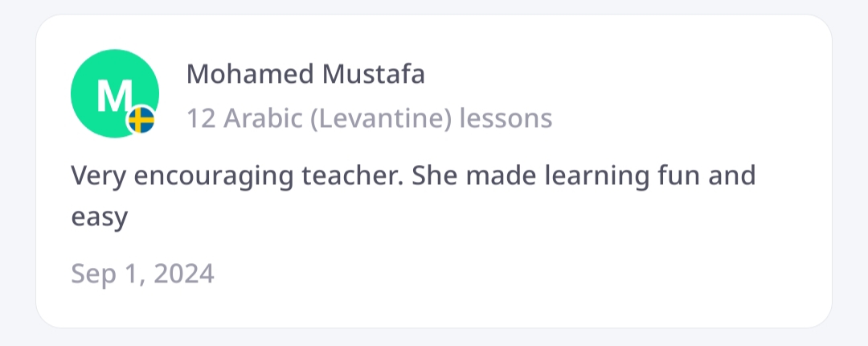Click the blank area right of reviewer name
Screen dimensions: 868x346
(627, 75)
